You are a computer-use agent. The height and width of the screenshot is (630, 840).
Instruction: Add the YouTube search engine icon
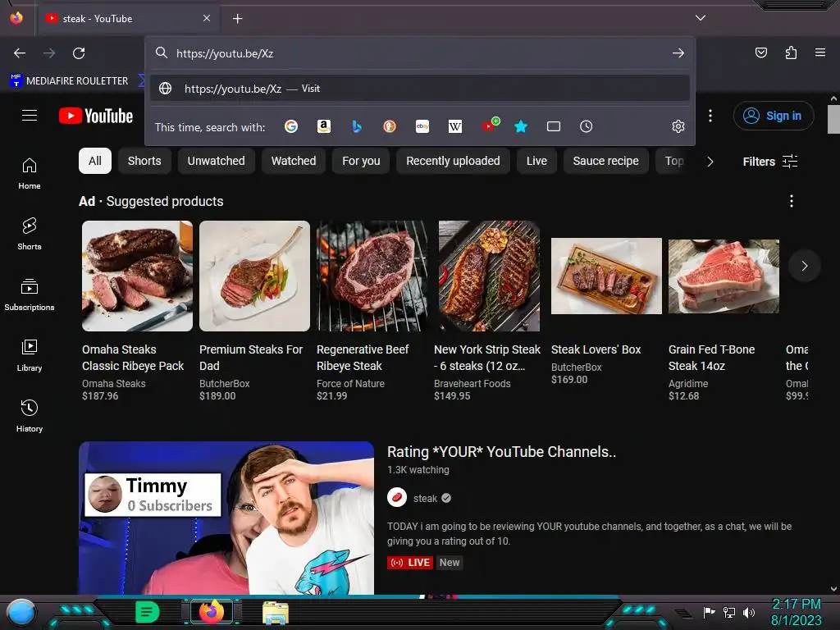[490, 125]
